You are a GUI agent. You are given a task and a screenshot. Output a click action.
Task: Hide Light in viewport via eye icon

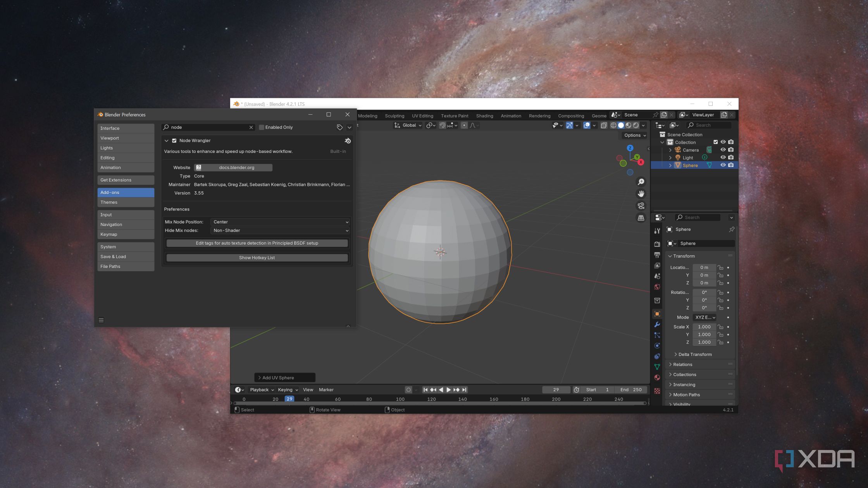723,158
